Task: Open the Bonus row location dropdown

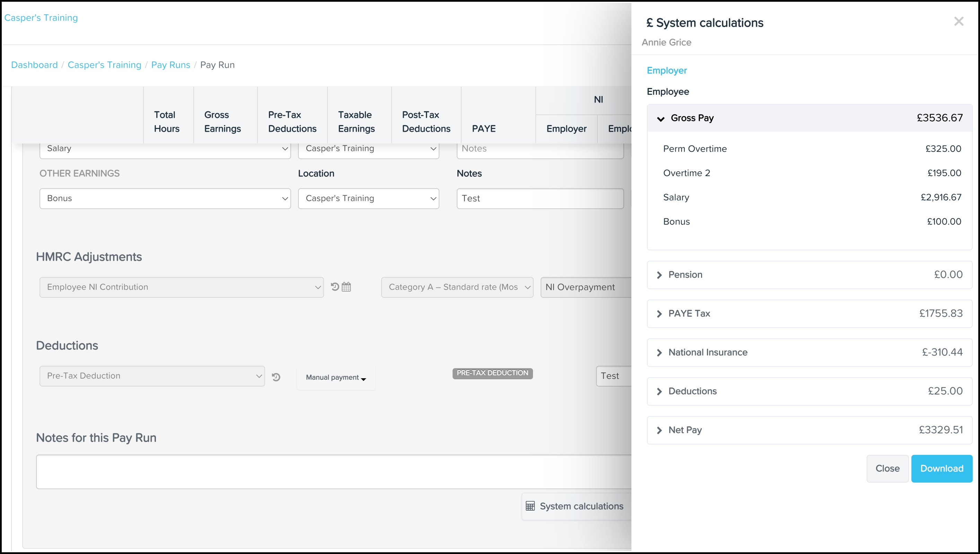Action: coord(369,198)
